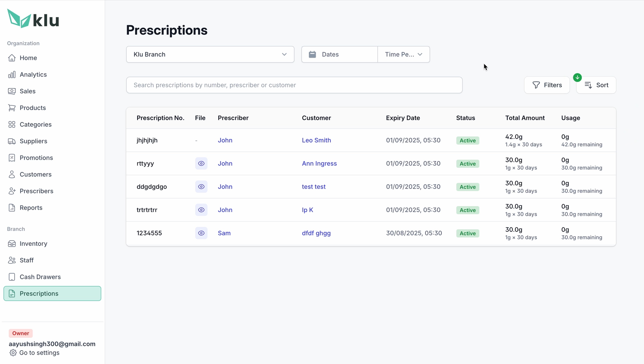Go to settings link
This screenshot has height=364, width=644.
pos(39,353)
